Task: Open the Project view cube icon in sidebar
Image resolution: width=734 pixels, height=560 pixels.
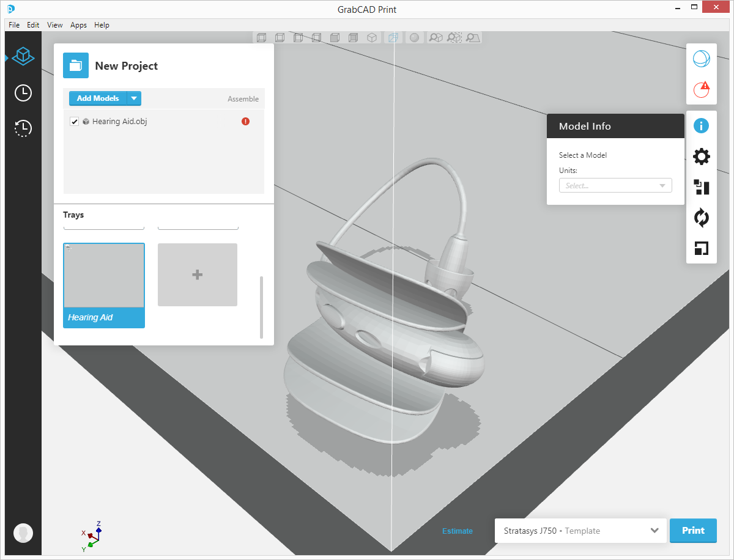Action: point(23,57)
